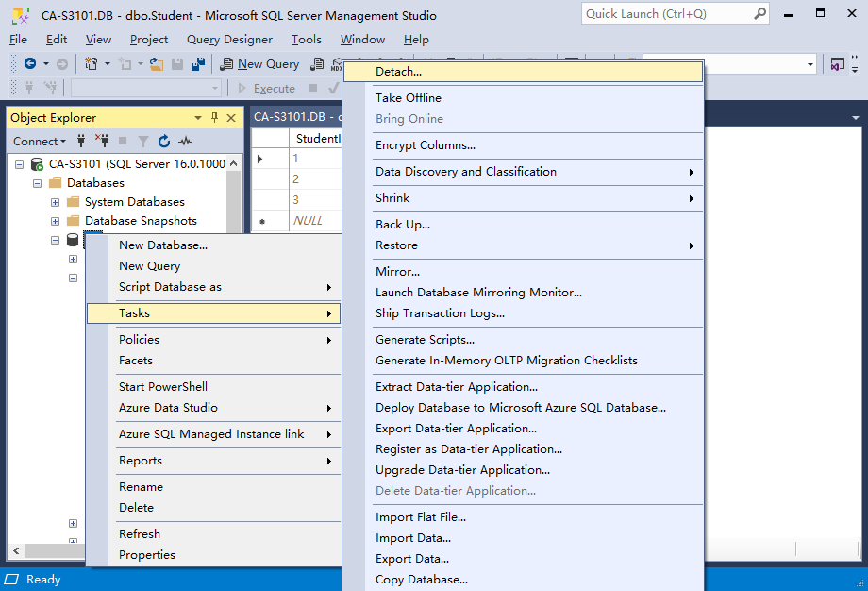This screenshot has width=868, height=591.
Task: Choose Generate Scripts... menu entry
Action: coord(425,340)
